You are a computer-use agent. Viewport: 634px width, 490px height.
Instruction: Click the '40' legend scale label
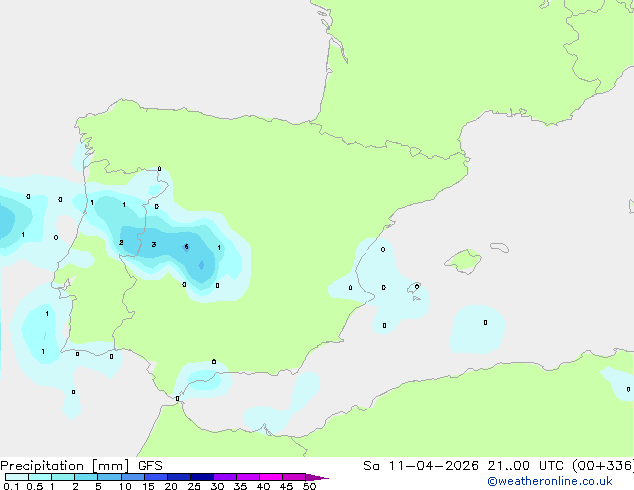[263, 486]
